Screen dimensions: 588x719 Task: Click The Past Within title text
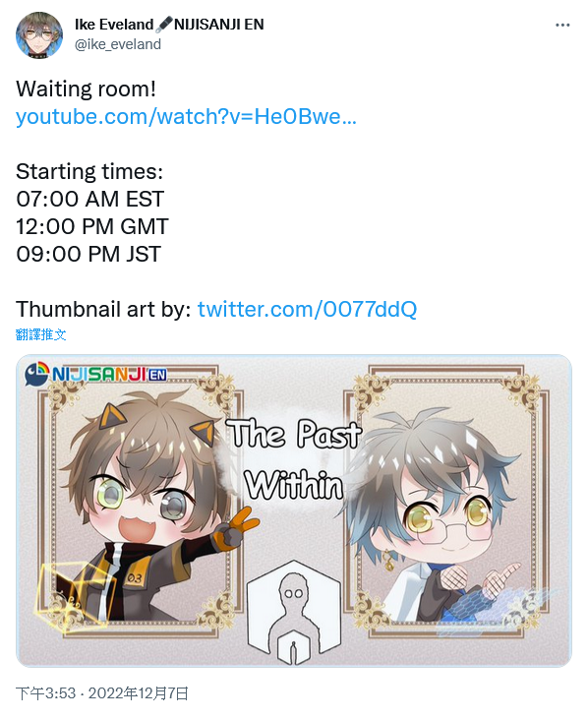pyautogui.click(x=295, y=459)
